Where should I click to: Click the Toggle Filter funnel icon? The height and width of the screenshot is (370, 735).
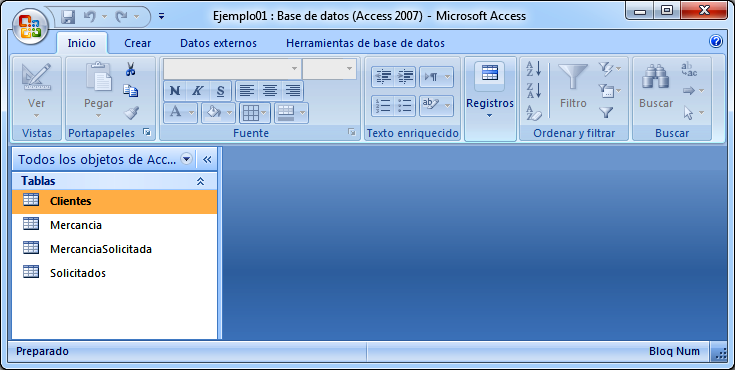pos(607,113)
